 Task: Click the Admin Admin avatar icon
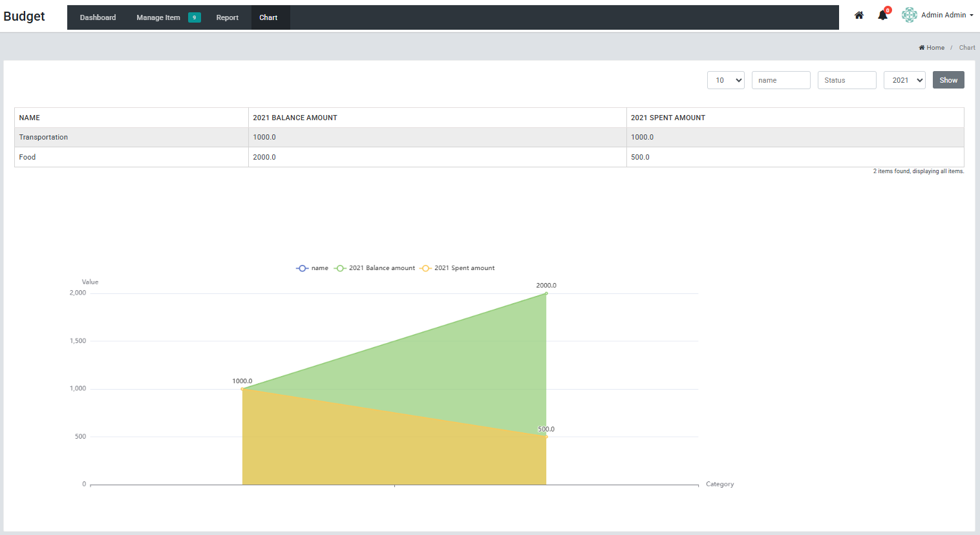[x=910, y=15]
